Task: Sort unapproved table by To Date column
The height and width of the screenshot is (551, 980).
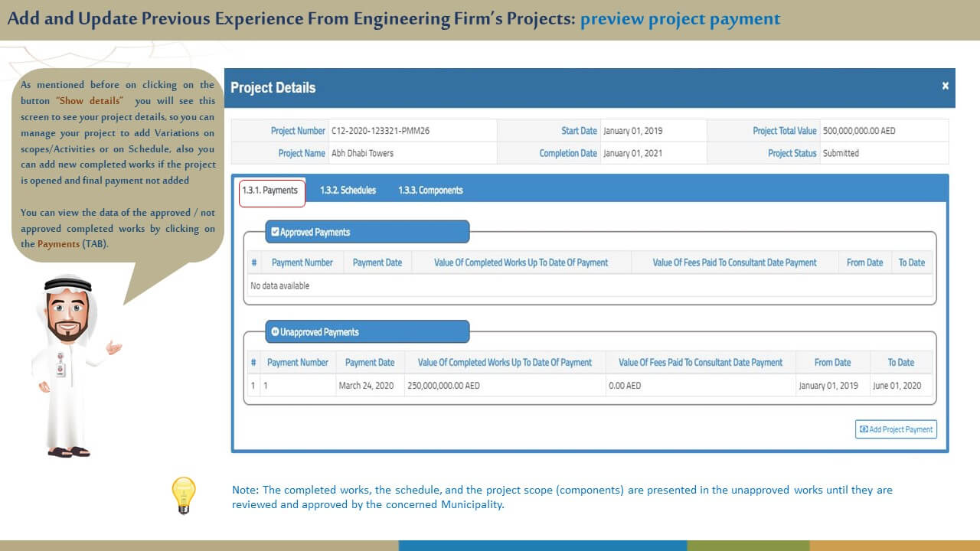Action: [900, 363]
